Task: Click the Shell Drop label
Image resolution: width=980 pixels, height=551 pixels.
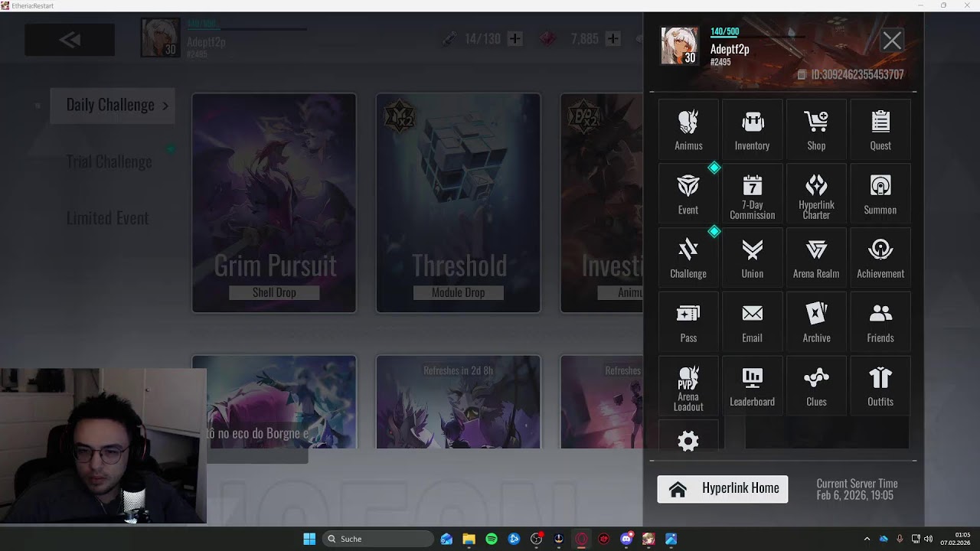Action: pos(274,292)
